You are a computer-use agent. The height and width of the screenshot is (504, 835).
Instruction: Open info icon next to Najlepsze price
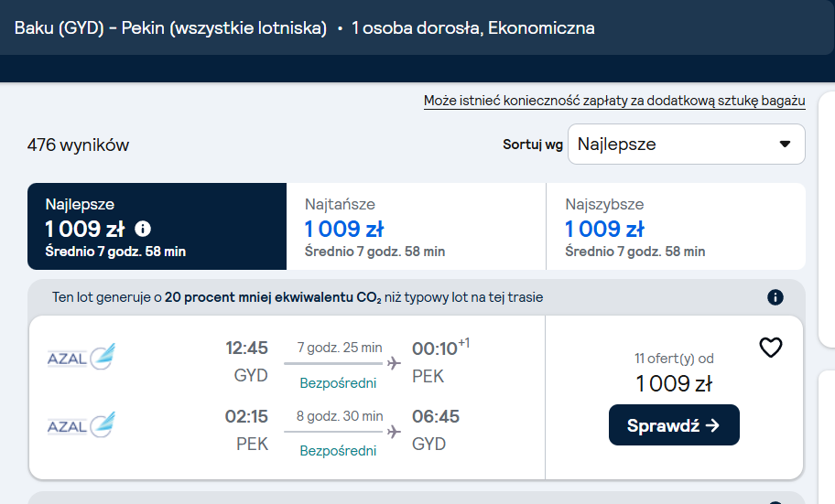click(143, 229)
